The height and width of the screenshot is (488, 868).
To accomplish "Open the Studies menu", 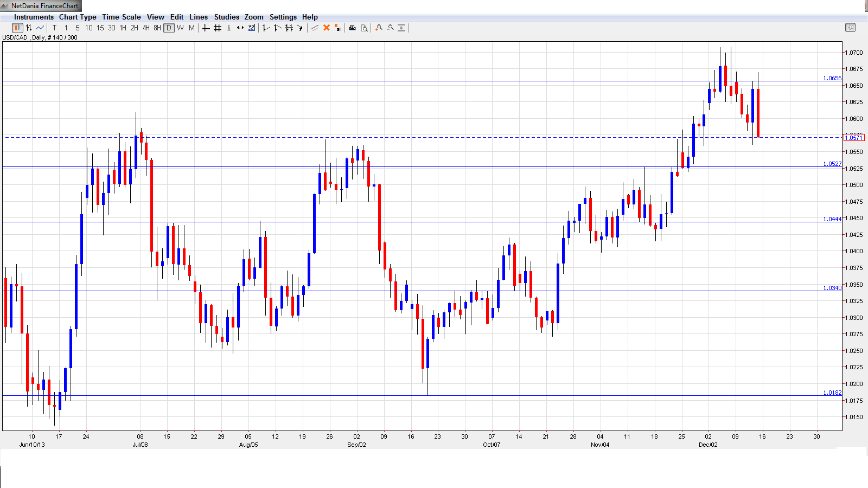I will [226, 17].
